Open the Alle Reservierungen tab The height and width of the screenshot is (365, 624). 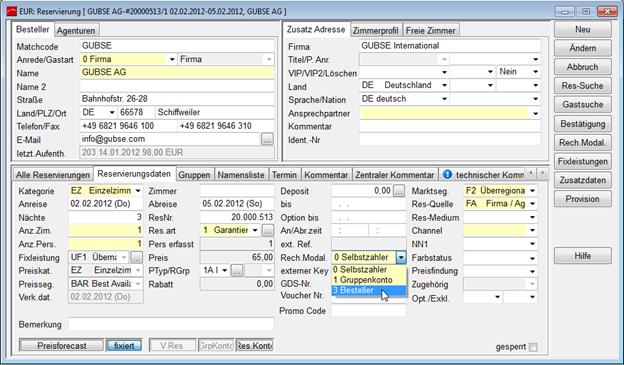pos(53,175)
